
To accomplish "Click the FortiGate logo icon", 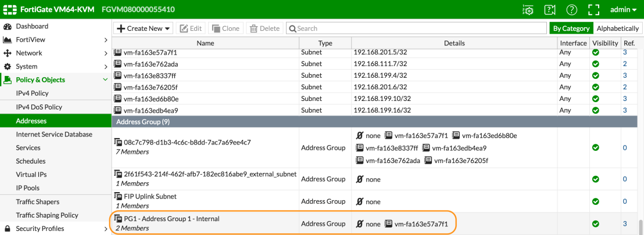I will point(9,10).
